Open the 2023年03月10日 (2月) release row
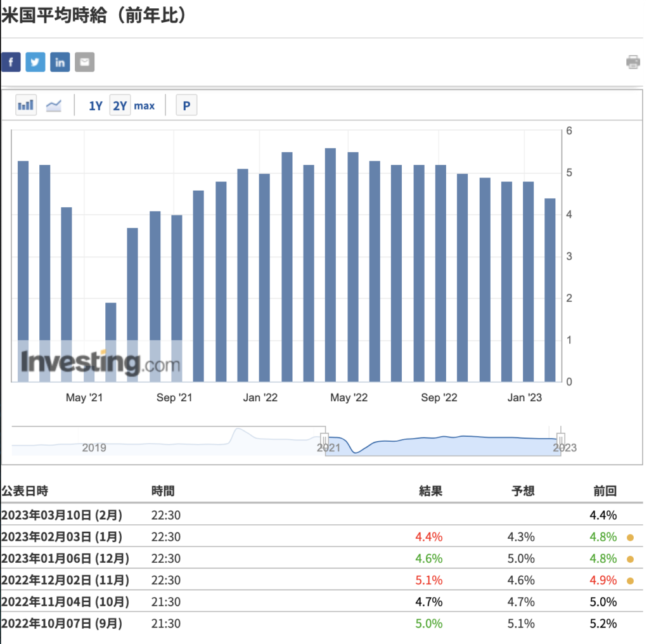The image size is (649, 644). [x=322, y=515]
